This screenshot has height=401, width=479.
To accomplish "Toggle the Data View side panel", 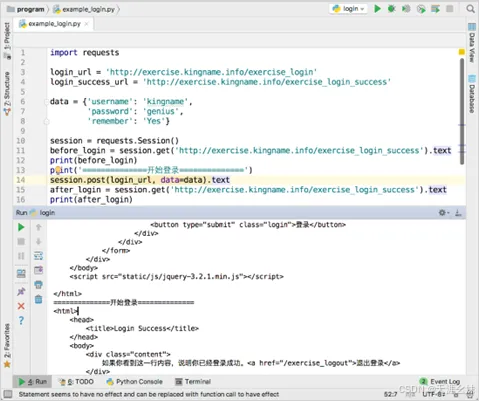I will 472,43.
